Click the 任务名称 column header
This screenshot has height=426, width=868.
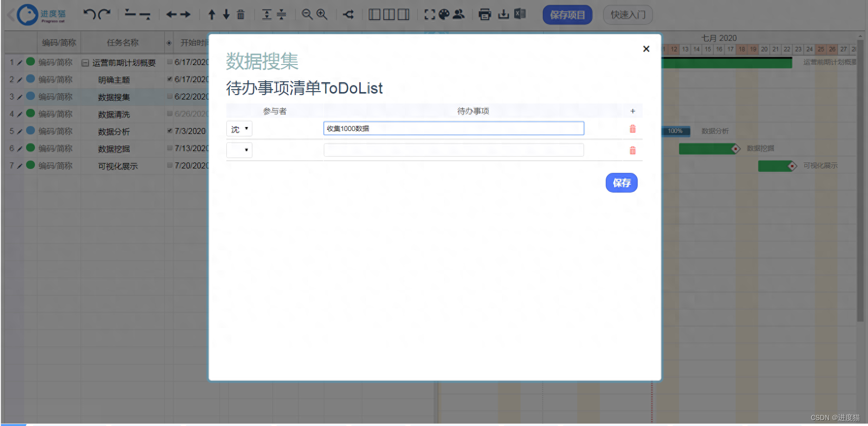coord(123,43)
